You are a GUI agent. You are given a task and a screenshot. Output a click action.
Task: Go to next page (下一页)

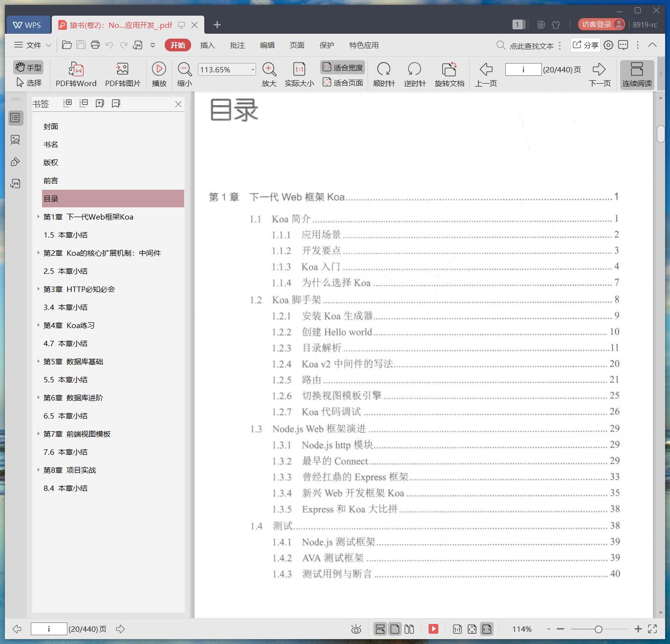coord(600,74)
